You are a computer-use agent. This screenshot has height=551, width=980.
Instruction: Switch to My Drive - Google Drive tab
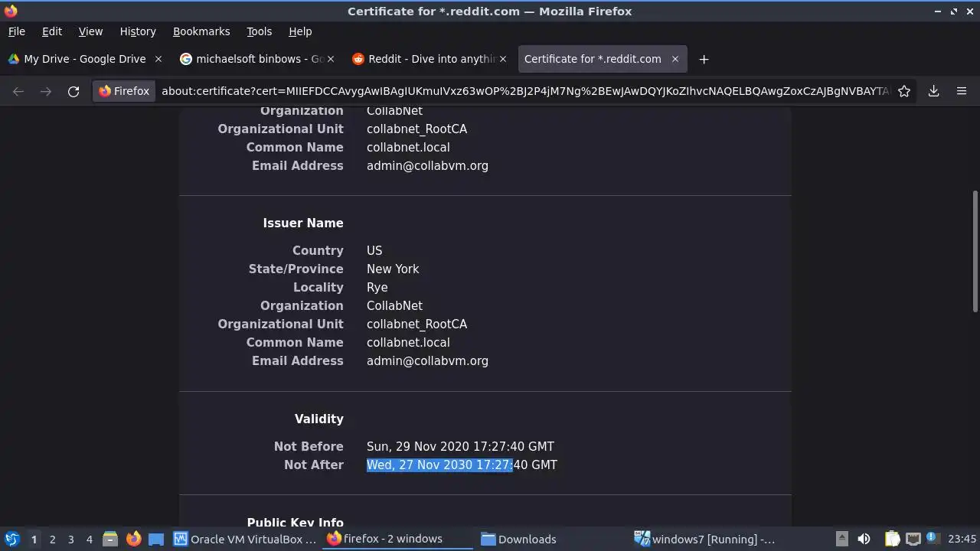point(84,59)
